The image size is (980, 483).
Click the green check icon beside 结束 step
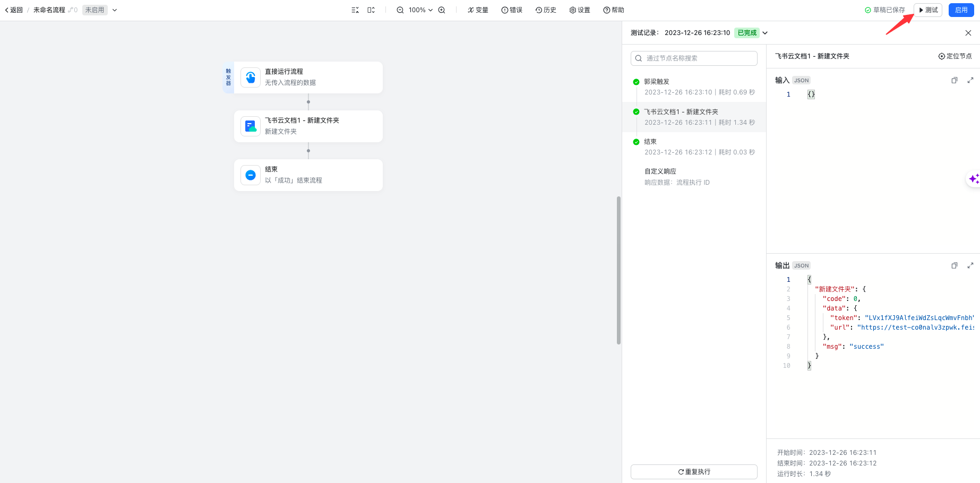click(x=636, y=142)
